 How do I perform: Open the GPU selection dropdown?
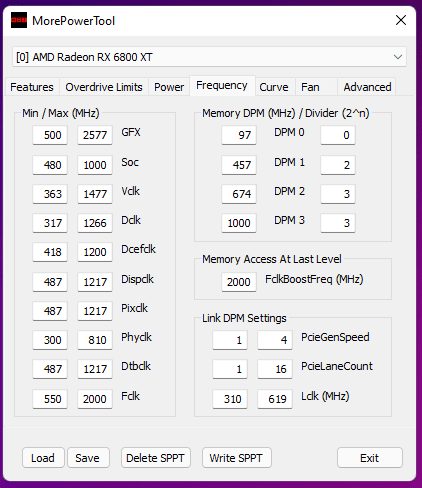[x=209, y=57]
